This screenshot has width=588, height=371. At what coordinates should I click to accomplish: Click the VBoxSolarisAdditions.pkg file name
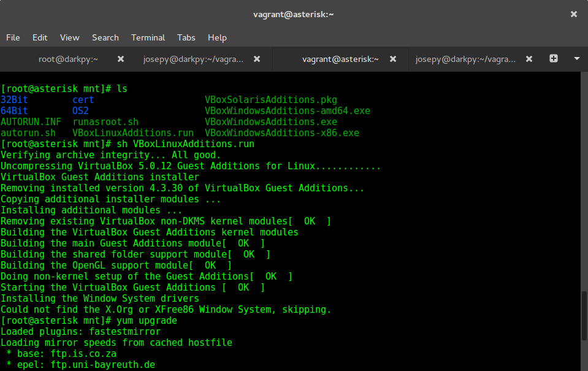(x=271, y=100)
